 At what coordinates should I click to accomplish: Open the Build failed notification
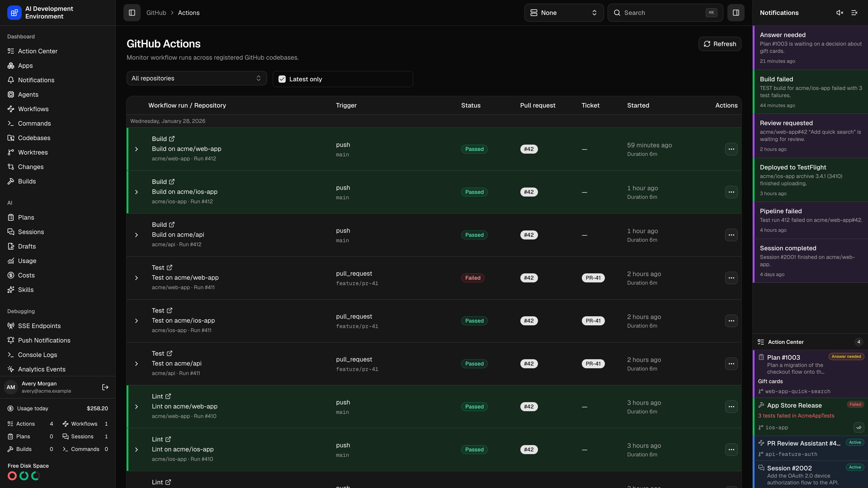(x=810, y=91)
